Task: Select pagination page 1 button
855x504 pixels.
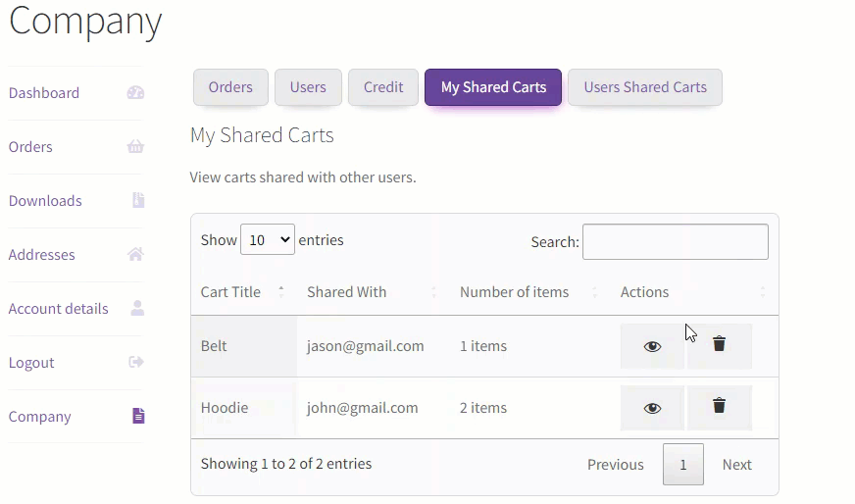Action: click(x=683, y=464)
